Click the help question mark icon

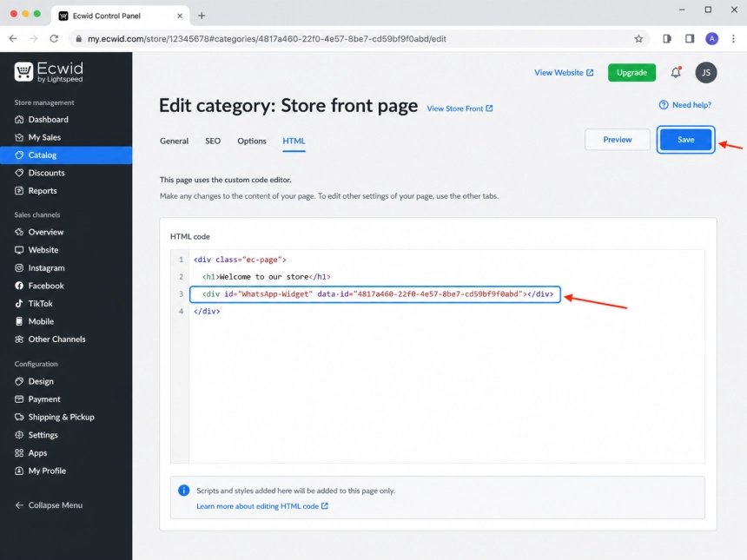tap(663, 105)
